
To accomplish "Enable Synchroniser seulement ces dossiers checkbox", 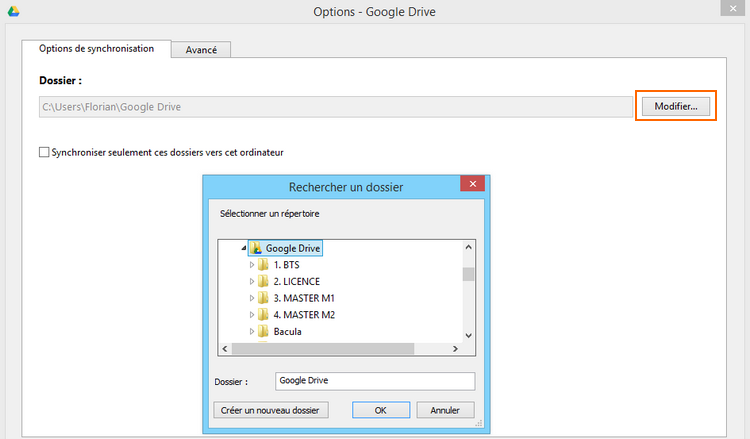I will [x=44, y=152].
